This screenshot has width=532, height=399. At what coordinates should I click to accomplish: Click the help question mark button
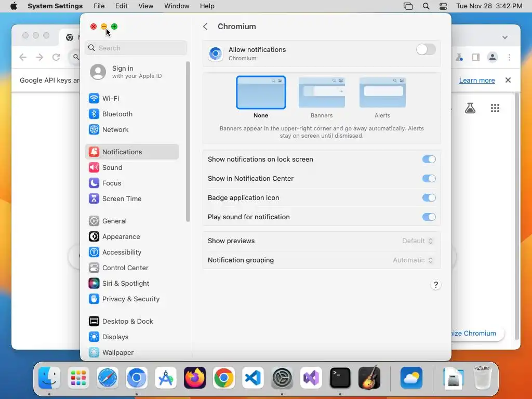pos(436,285)
